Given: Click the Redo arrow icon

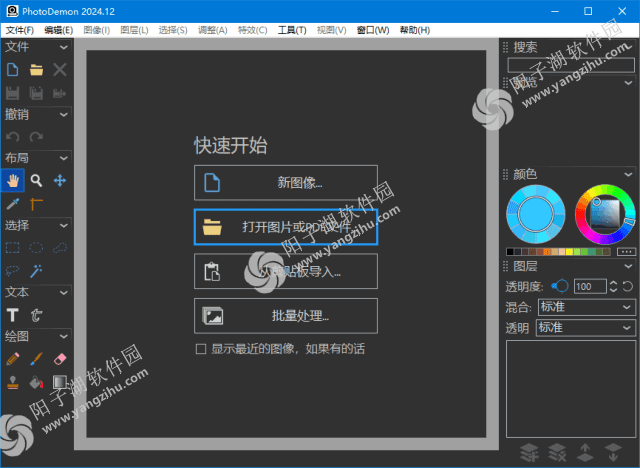Looking at the screenshot, I should pyautogui.click(x=36, y=137).
